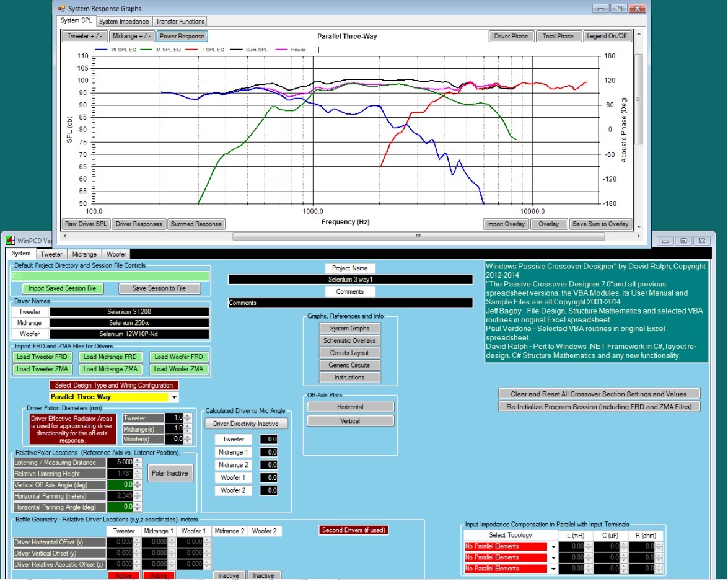Click Load Woofer ZMA
This screenshot has height=581, width=728.
pyautogui.click(x=179, y=369)
